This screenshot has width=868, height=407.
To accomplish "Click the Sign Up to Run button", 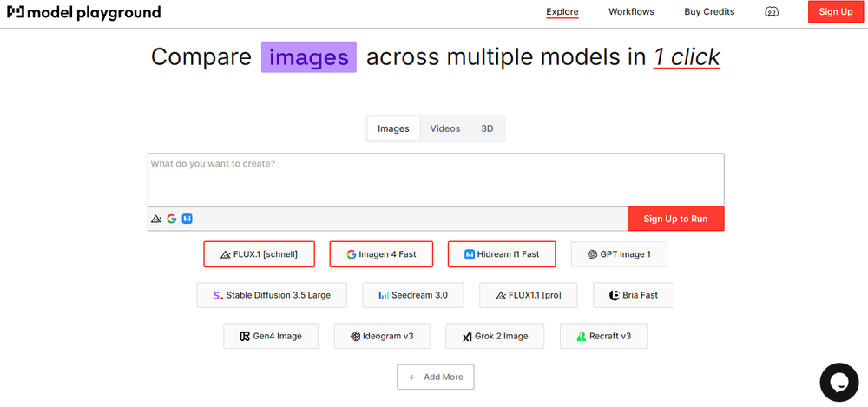I will click(x=675, y=219).
